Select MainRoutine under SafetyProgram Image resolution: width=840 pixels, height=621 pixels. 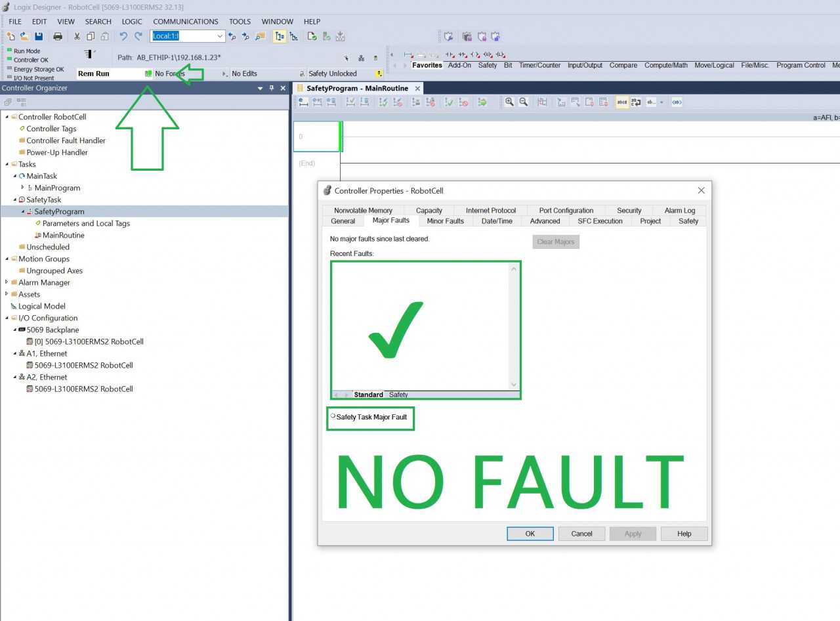pyautogui.click(x=63, y=235)
